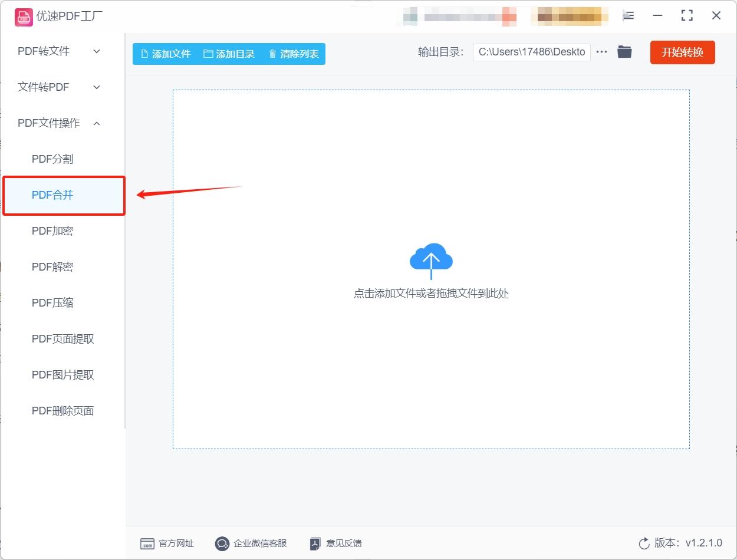Open the hamburger menu icon in title bar
This screenshot has height=560, width=737.
[x=629, y=16]
